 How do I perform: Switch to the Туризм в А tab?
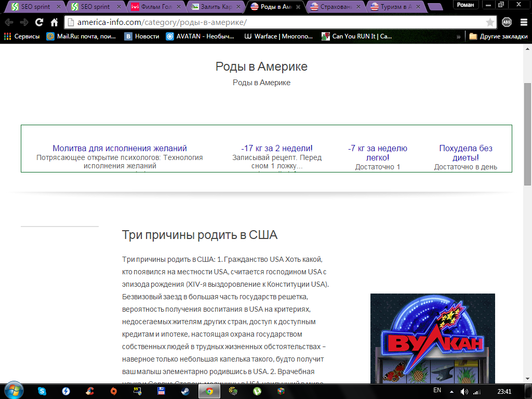[395, 7]
